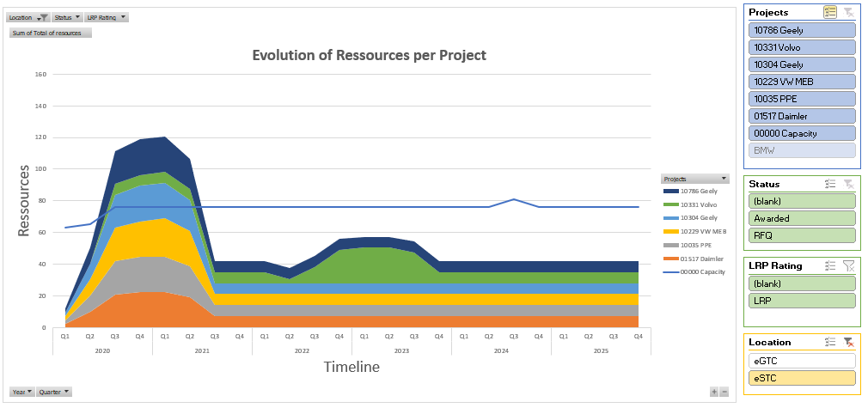Clear filter on Status slicer
The image size is (868, 408).
click(x=848, y=184)
